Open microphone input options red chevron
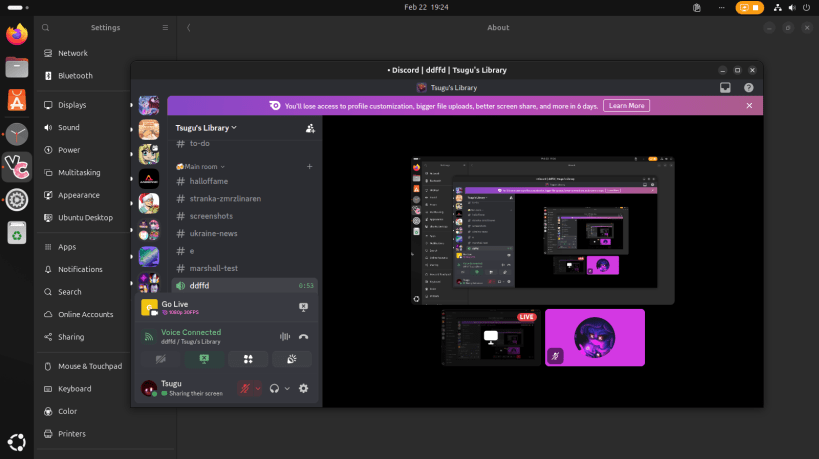Image resolution: width=819 pixels, height=459 pixels. (x=258, y=389)
